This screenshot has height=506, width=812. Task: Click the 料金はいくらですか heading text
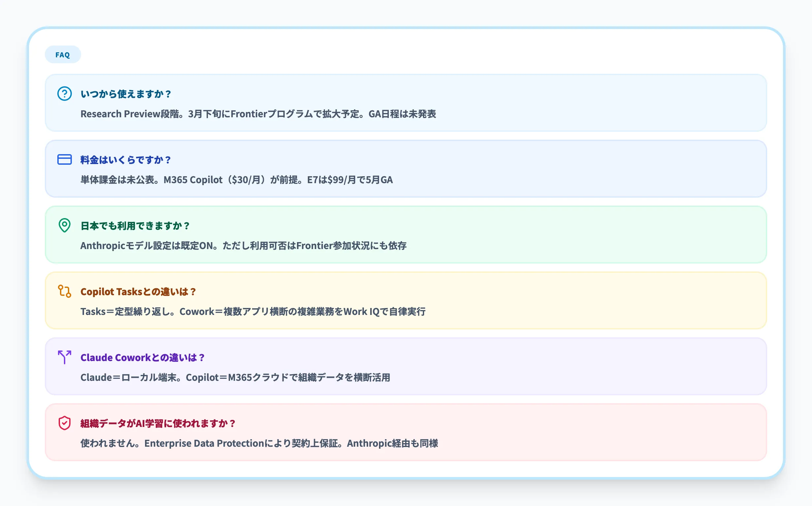[125, 160]
